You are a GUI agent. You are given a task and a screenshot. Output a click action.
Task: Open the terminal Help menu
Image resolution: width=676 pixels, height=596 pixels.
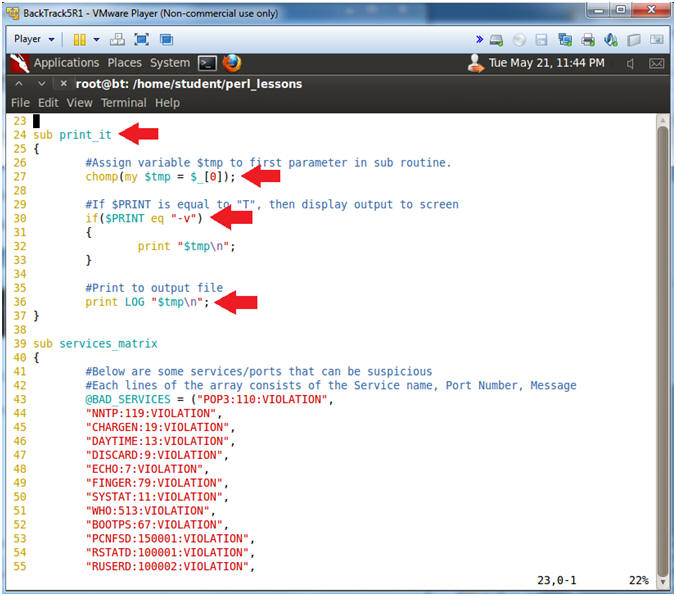click(x=167, y=103)
